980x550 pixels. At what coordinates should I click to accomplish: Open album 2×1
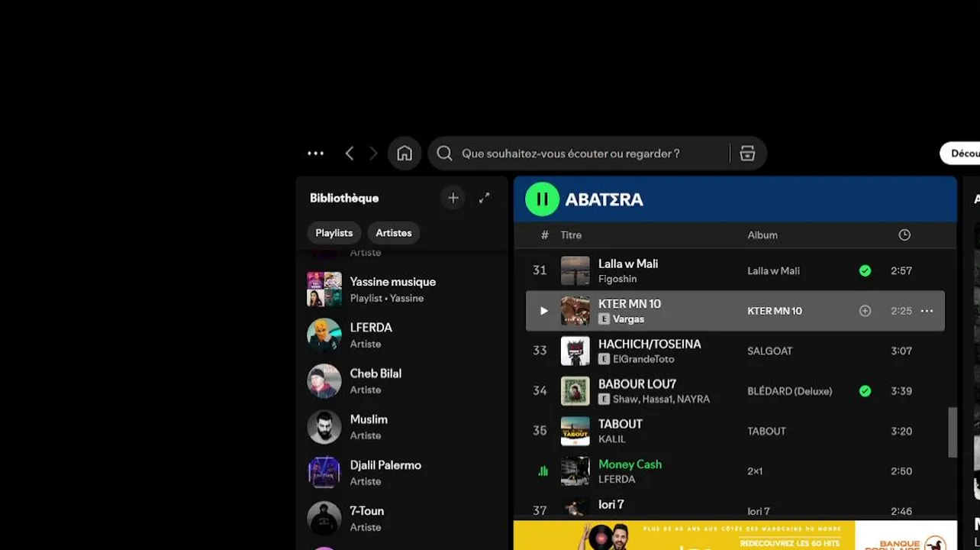pyautogui.click(x=755, y=471)
